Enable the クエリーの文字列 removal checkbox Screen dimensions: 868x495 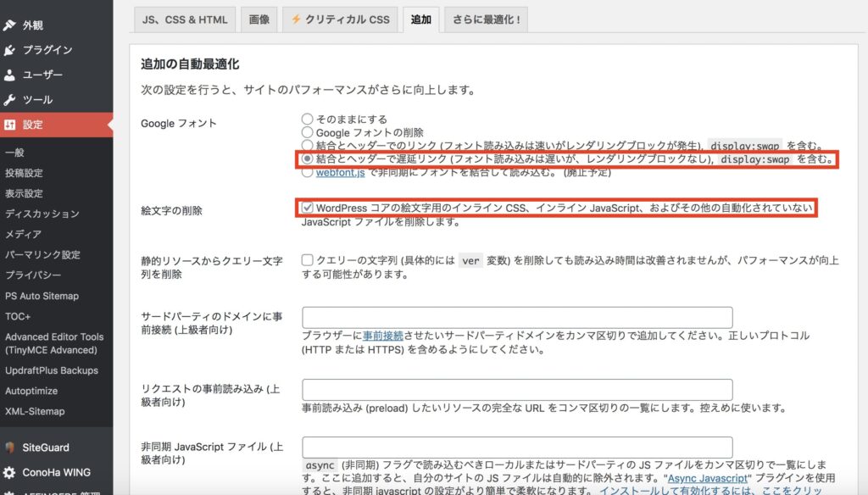tap(307, 259)
